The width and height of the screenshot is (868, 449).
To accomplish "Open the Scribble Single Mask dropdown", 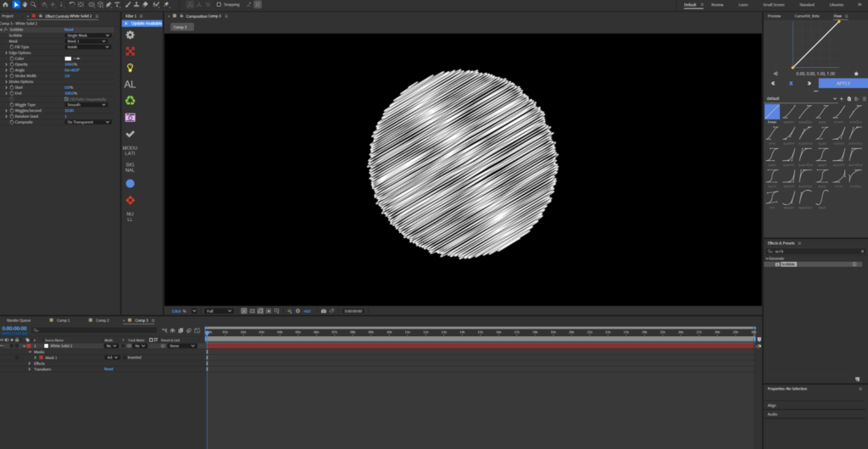I will 88,36.
